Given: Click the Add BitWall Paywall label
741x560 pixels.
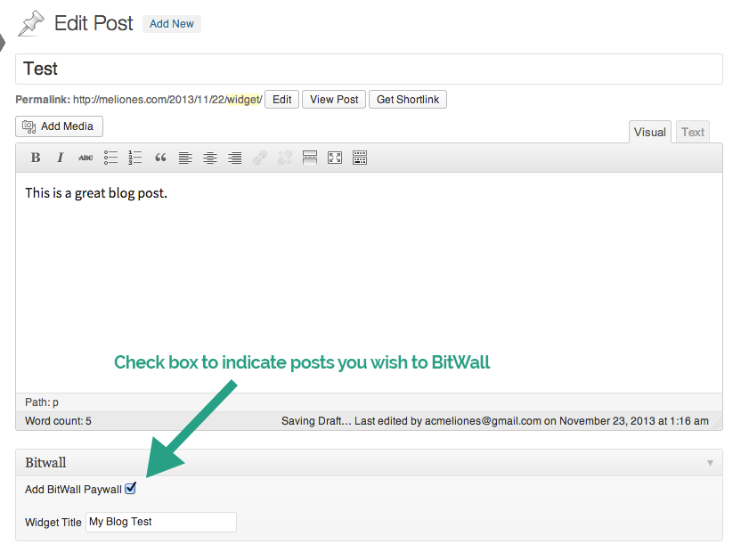Looking at the screenshot, I should click(73, 489).
